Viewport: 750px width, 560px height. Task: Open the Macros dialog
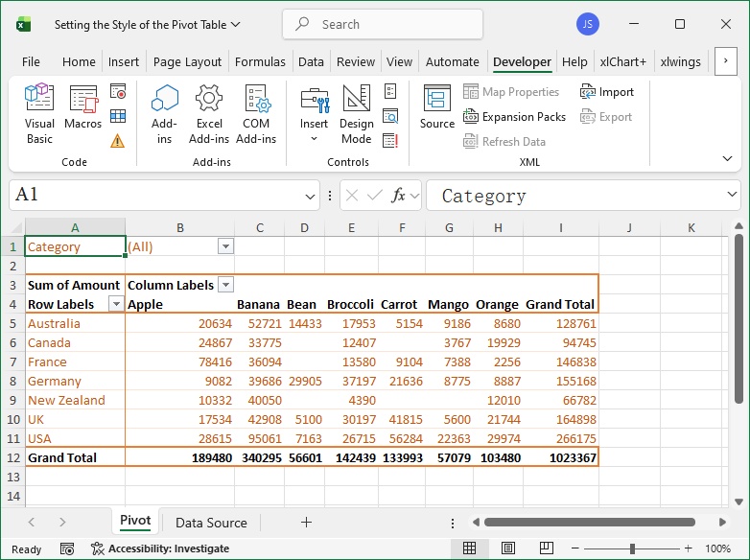tap(82, 106)
